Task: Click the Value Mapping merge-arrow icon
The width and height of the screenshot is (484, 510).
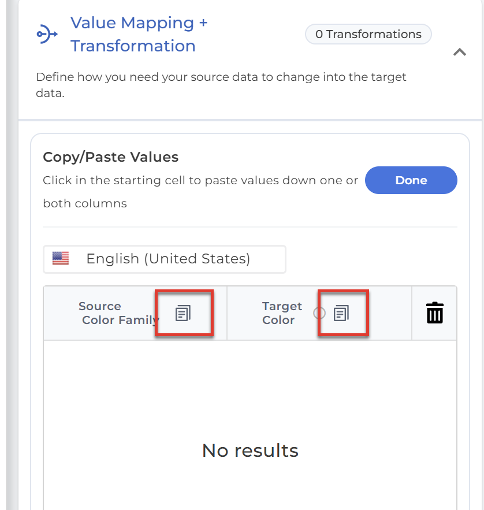Action: 47,34
